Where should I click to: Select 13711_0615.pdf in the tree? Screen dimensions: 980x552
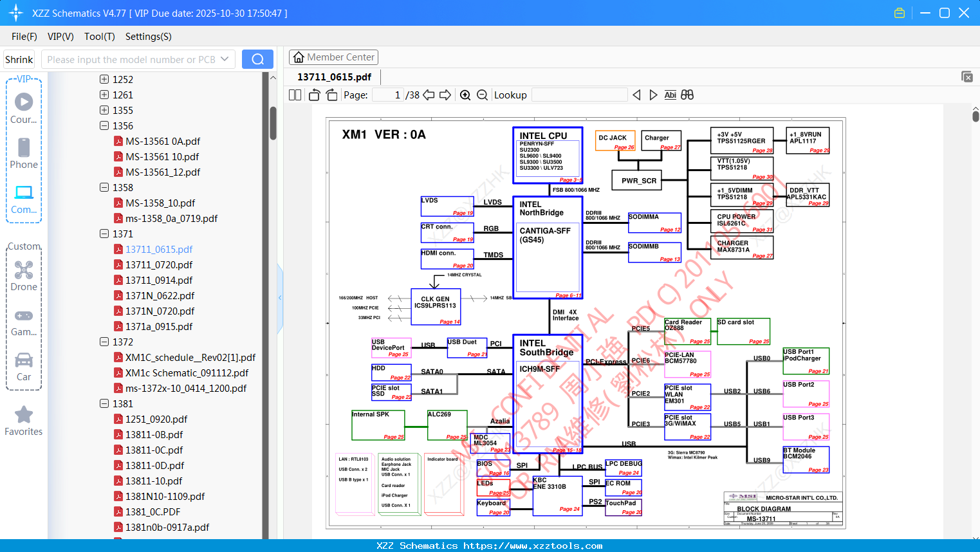point(159,249)
